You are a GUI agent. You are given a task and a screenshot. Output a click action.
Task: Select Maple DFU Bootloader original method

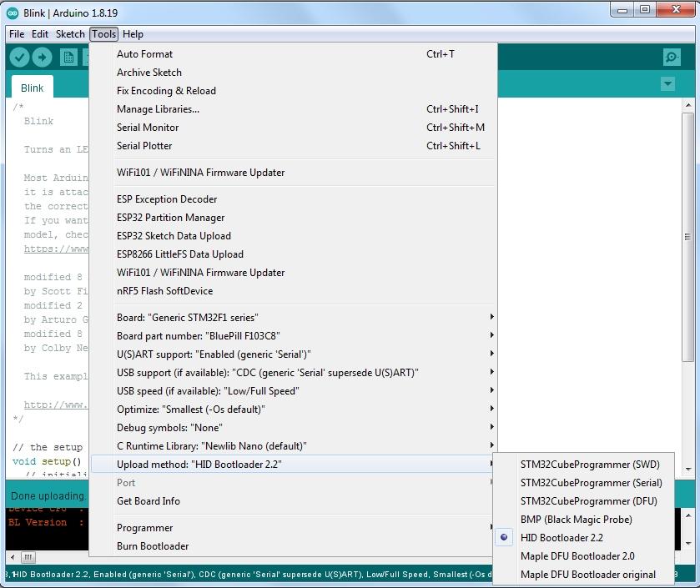pos(584,575)
